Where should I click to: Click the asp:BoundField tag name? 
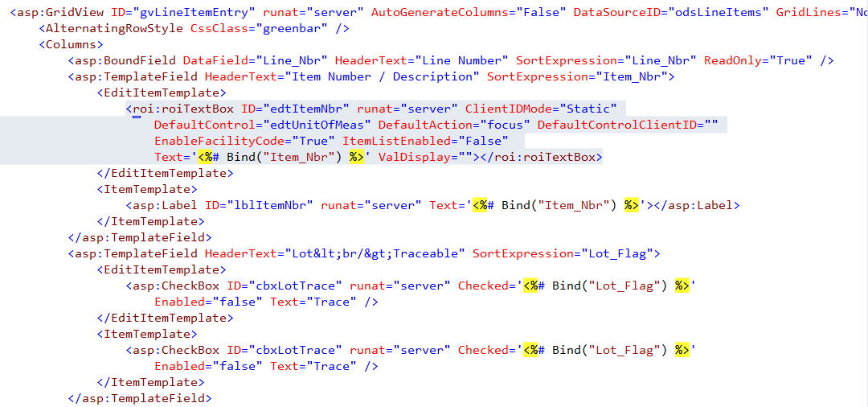tap(125, 60)
